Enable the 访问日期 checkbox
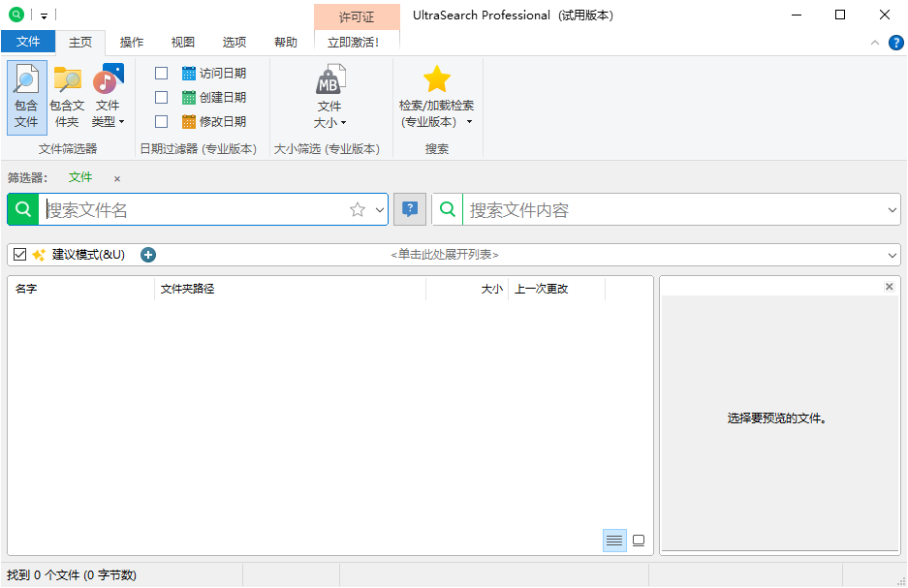 click(x=162, y=73)
